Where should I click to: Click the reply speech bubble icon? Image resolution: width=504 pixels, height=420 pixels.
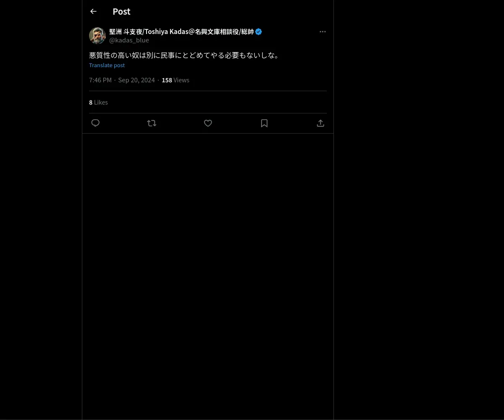point(95,123)
